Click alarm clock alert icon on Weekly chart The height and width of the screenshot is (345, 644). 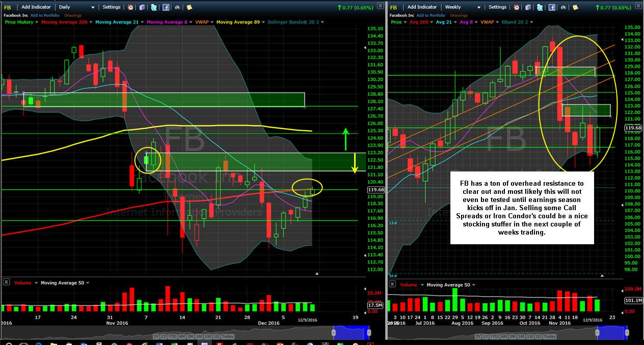pos(516,7)
